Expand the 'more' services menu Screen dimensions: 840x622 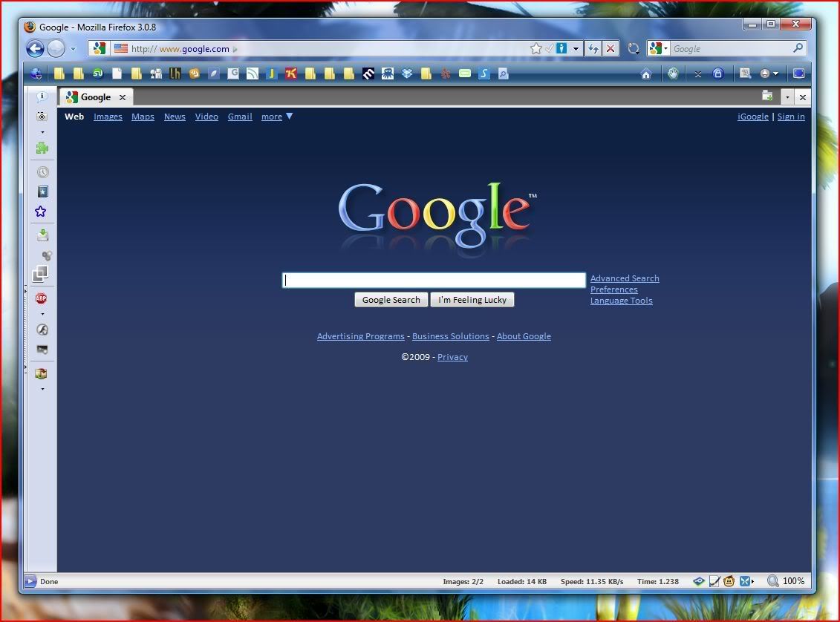pyautogui.click(x=276, y=117)
